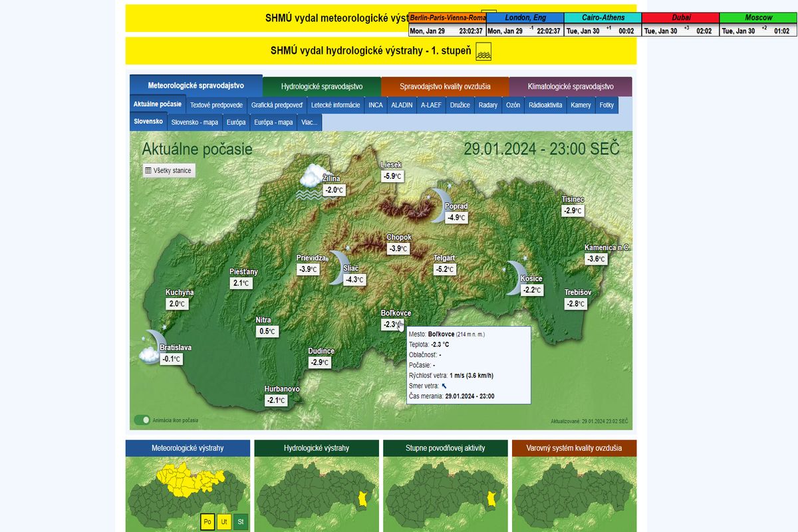Click the Chopok temperature label -3.9°C

[399, 249]
